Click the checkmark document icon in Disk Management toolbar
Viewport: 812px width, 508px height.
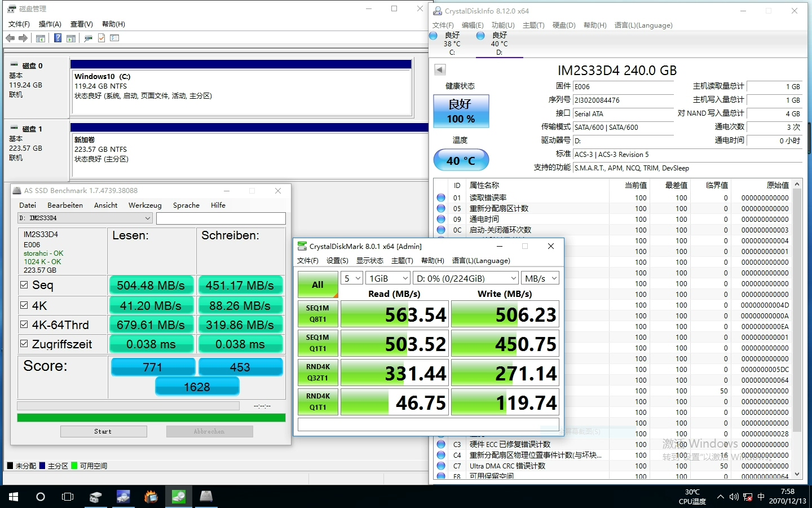pyautogui.click(x=101, y=38)
